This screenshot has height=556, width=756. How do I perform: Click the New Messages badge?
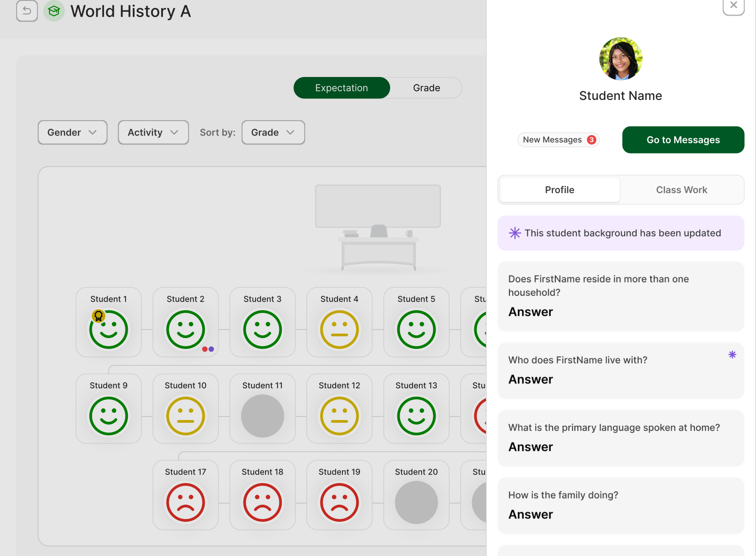(x=558, y=140)
